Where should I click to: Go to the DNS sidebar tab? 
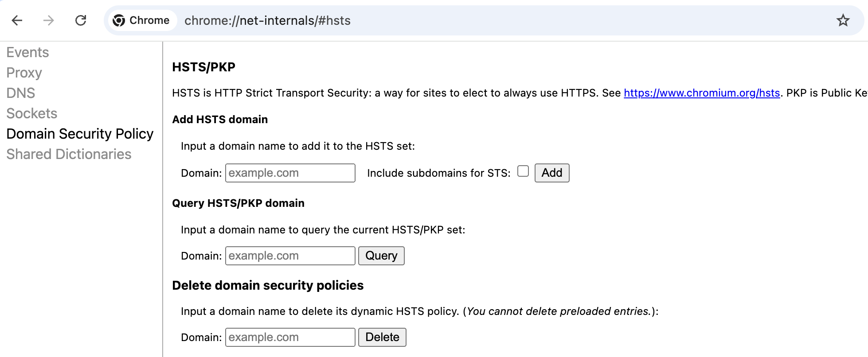coord(21,93)
